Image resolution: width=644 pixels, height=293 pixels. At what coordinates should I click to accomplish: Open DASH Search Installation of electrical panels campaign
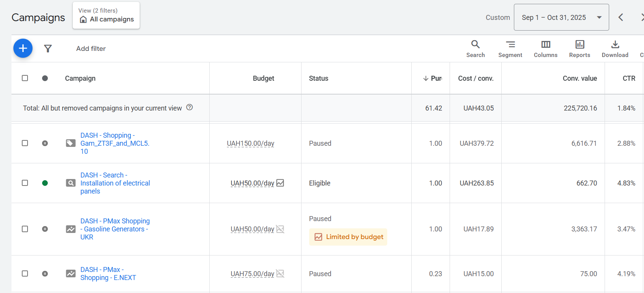pos(115,183)
